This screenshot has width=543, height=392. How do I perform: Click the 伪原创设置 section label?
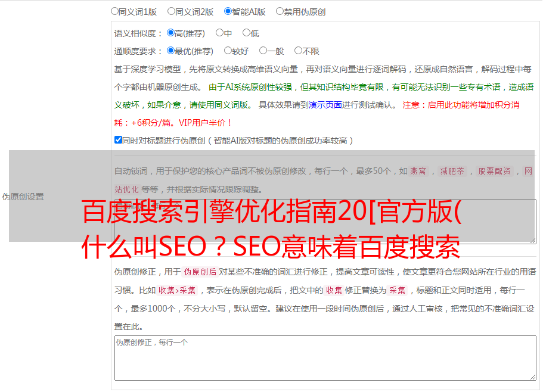[x=23, y=197]
